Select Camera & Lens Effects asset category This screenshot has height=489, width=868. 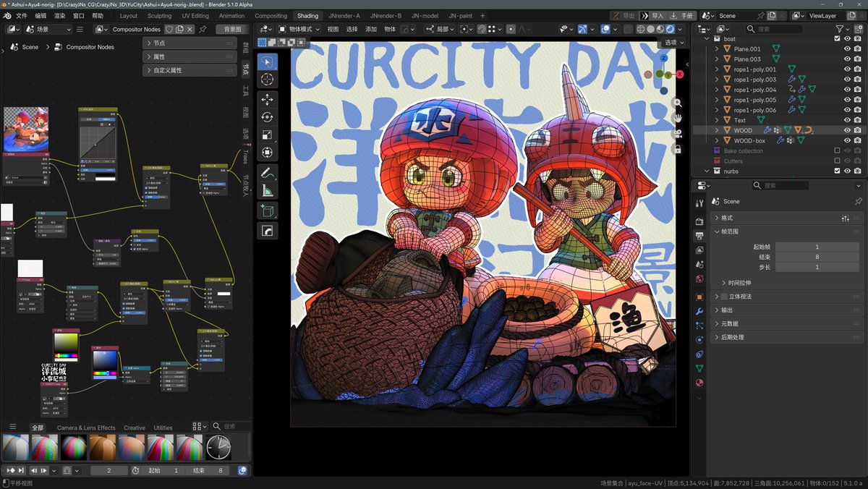point(86,428)
